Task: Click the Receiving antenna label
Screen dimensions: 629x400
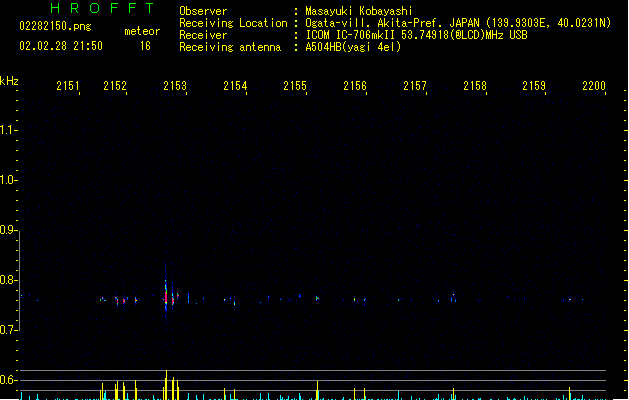Action: pyautogui.click(x=230, y=47)
